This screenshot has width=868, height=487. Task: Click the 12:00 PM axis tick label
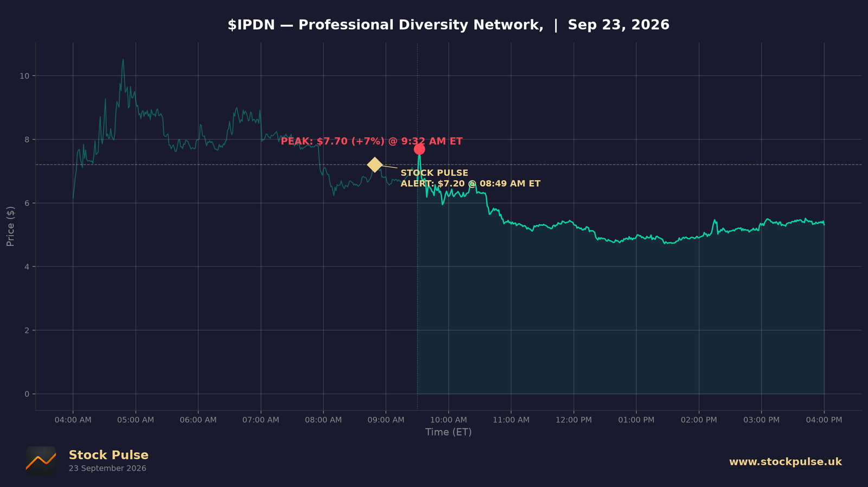coord(573,420)
